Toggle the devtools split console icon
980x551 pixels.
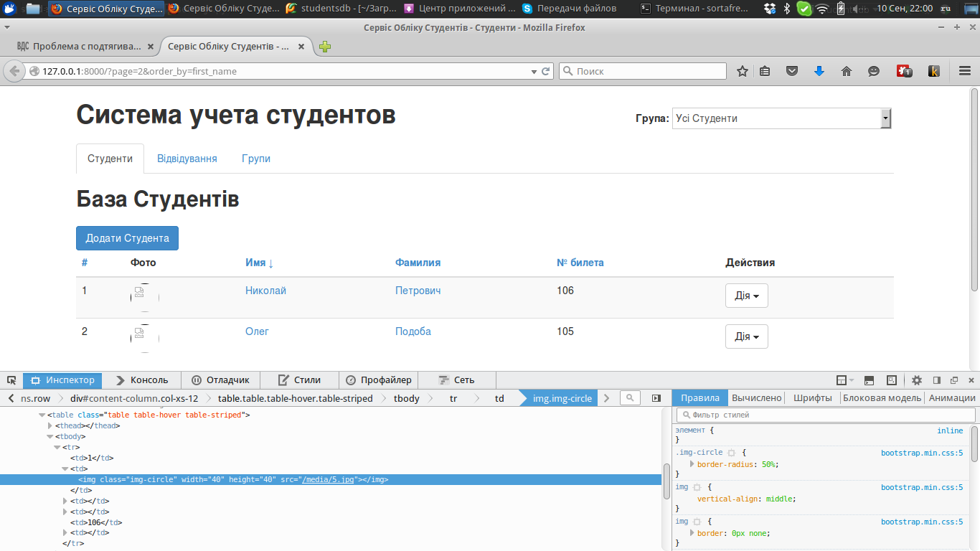point(869,380)
